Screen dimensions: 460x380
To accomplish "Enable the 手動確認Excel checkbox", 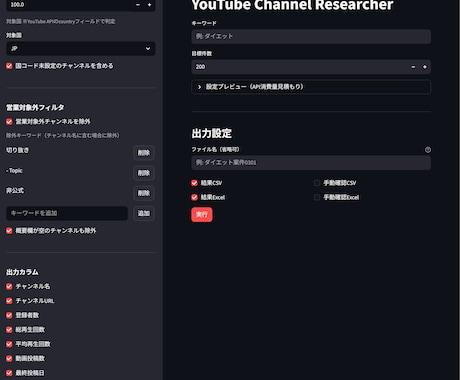I will pos(317,197).
